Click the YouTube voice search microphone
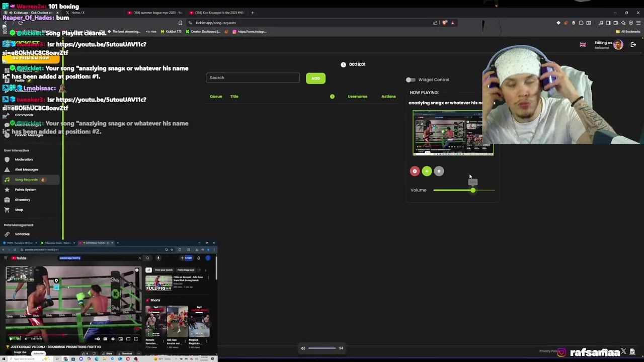644x362 pixels. (x=158, y=258)
